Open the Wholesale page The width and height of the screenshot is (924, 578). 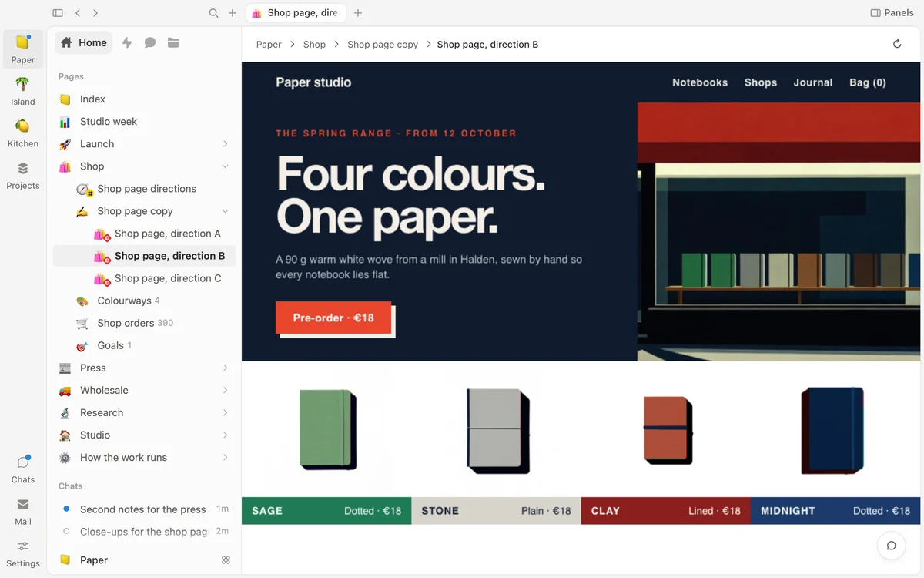[144, 391]
